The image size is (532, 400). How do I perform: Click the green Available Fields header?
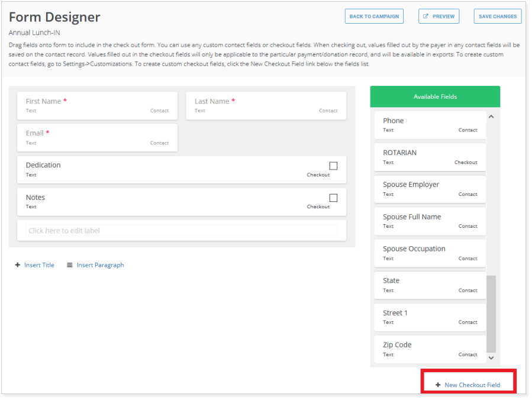[435, 96]
